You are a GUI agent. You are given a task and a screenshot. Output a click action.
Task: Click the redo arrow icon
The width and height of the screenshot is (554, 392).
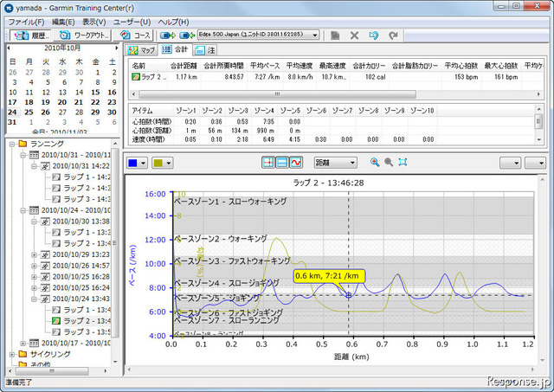pyautogui.click(x=393, y=35)
